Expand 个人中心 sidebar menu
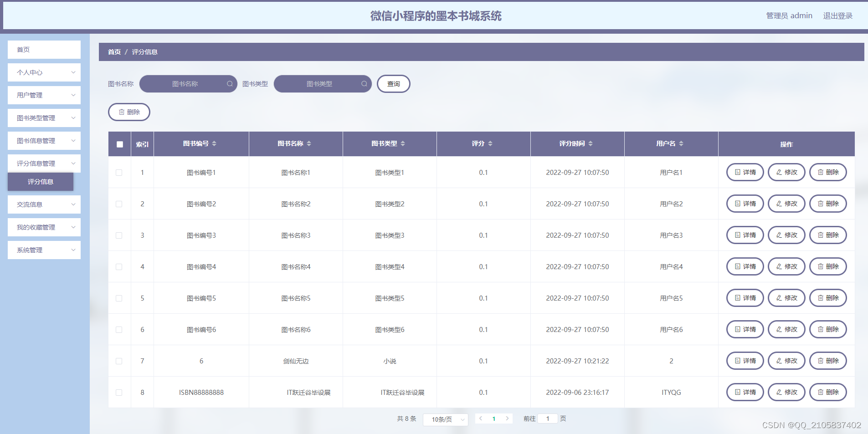The width and height of the screenshot is (868, 434). pyautogui.click(x=44, y=72)
